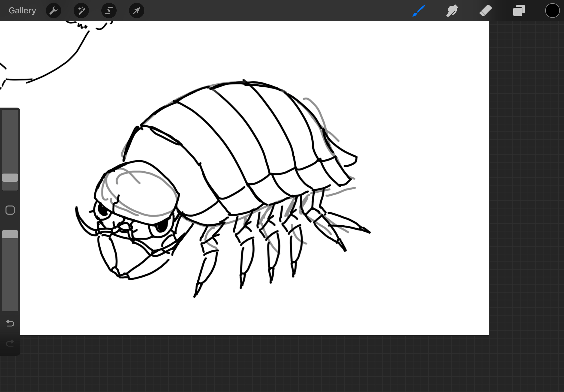Click bottom of the opacity slider track
The width and height of the screenshot is (564, 392).
(10, 307)
